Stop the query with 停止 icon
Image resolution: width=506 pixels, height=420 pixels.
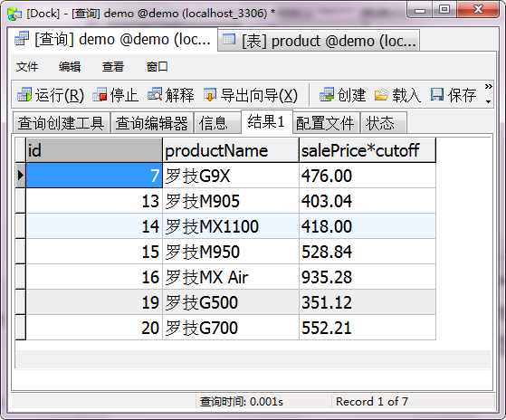100,95
